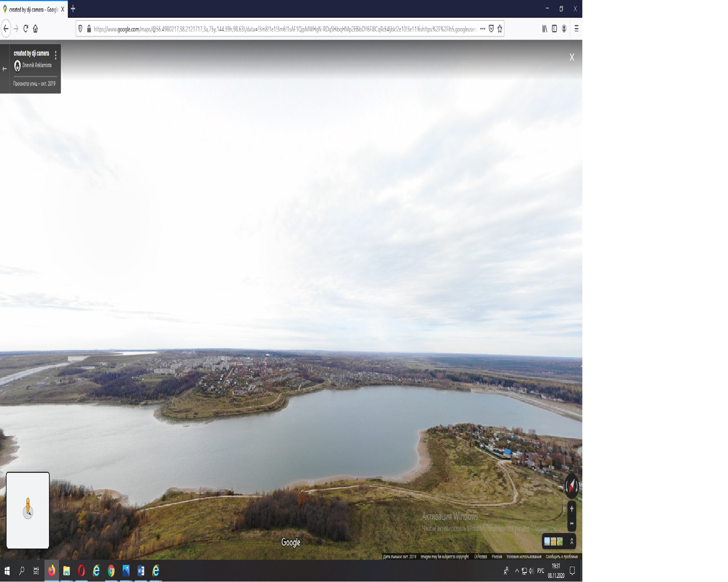Open Opera from the taskbar

pyautogui.click(x=81, y=571)
